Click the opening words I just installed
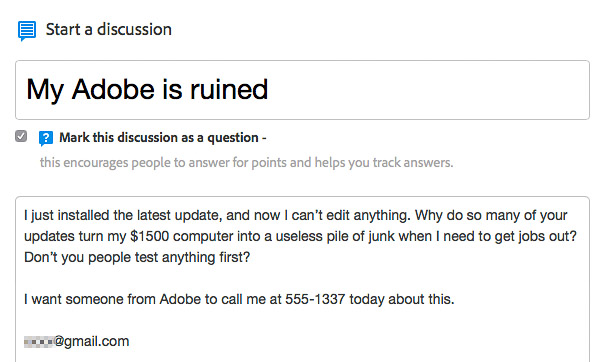Image resolution: width=605 pixels, height=362 pixels. point(66,215)
